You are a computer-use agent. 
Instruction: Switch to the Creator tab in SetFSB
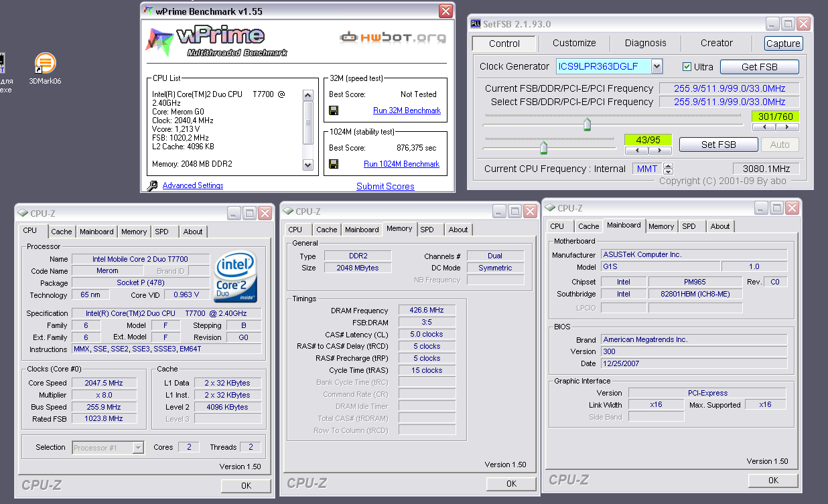pyautogui.click(x=717, y=43)
